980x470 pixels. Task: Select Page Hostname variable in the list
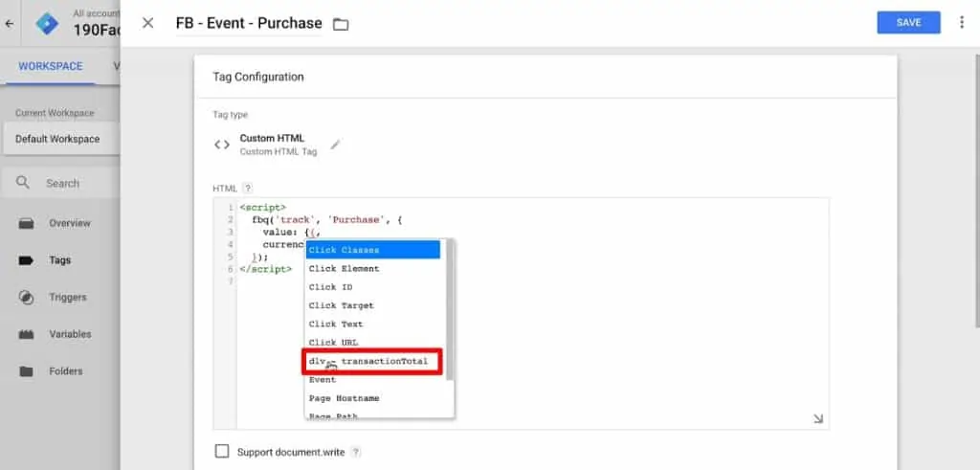[x=372, y=398]
